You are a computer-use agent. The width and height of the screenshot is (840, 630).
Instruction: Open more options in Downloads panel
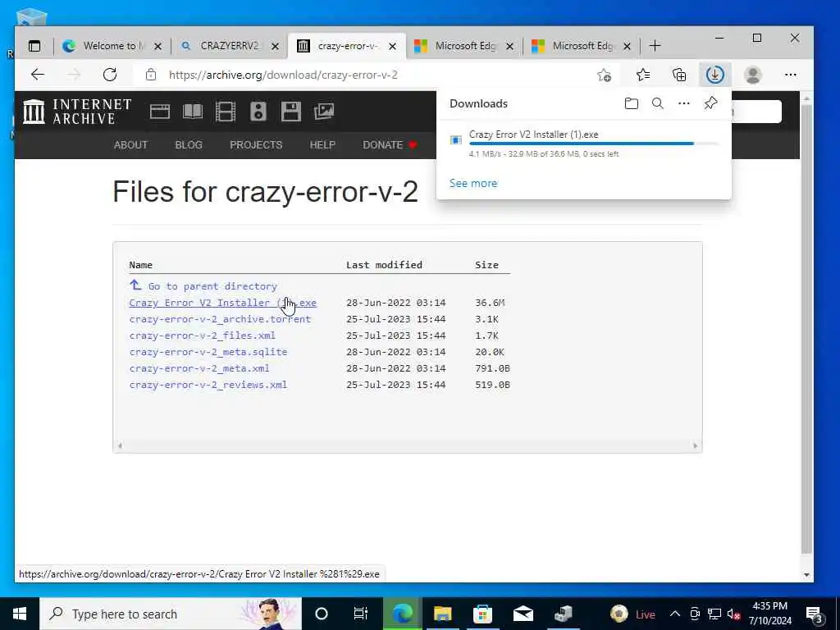tap(684, 103)
